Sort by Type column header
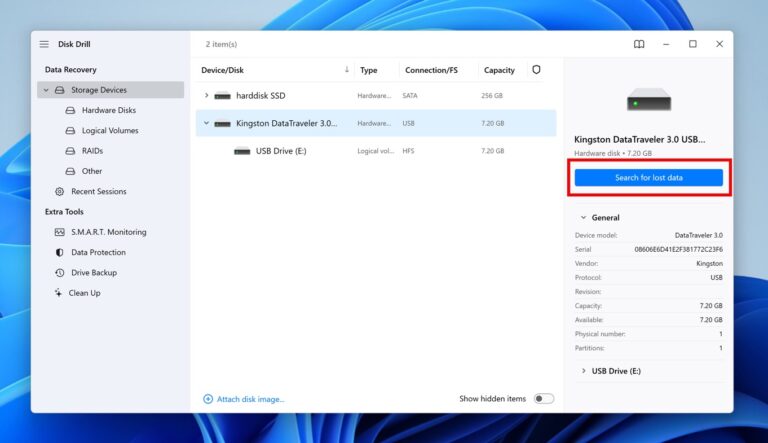 tap(368, 70)
